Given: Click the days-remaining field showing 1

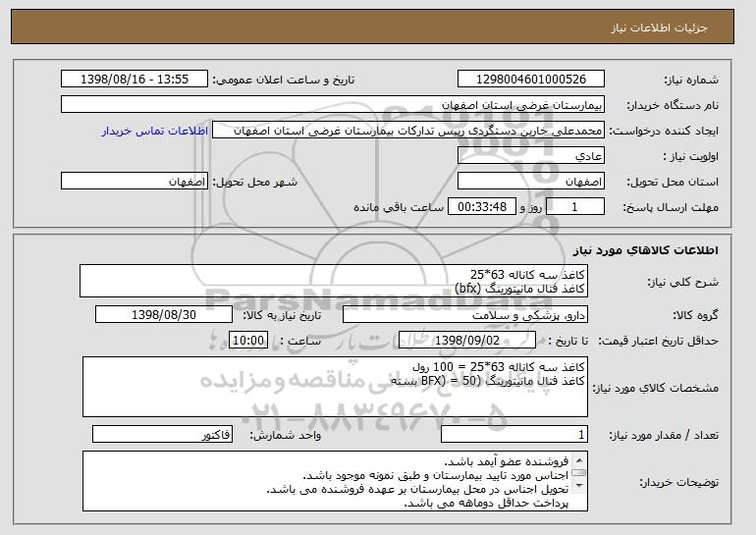Looking at the screenshot, I should (x=574, y=207).
